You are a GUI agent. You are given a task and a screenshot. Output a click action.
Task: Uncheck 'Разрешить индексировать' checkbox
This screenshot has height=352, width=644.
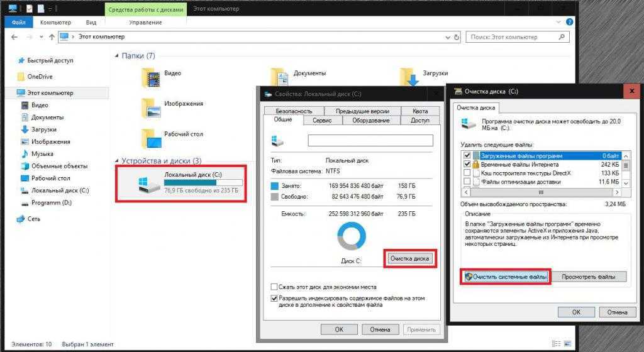pyautogui.click(x=274, y=299)
